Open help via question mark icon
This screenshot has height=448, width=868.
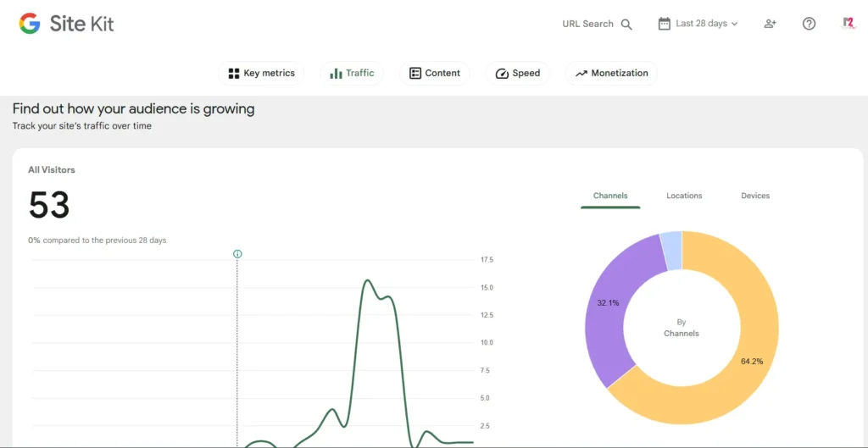point(809,24)
